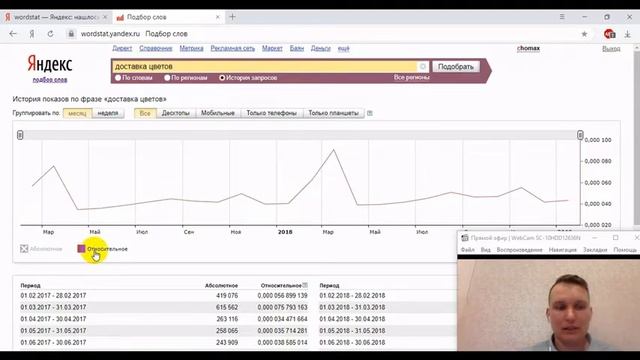640x360 pixels.
Task: Click the right chart range slider handle
Action: tap(580, 135)
